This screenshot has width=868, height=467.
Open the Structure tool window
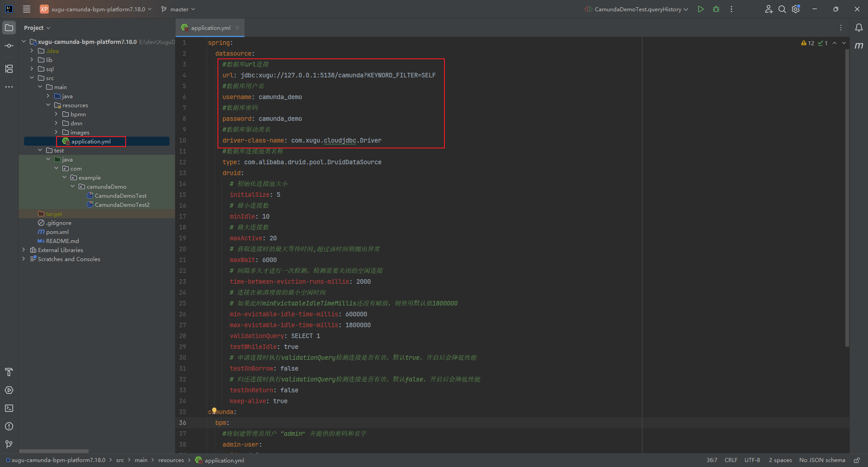click(9, 69)
